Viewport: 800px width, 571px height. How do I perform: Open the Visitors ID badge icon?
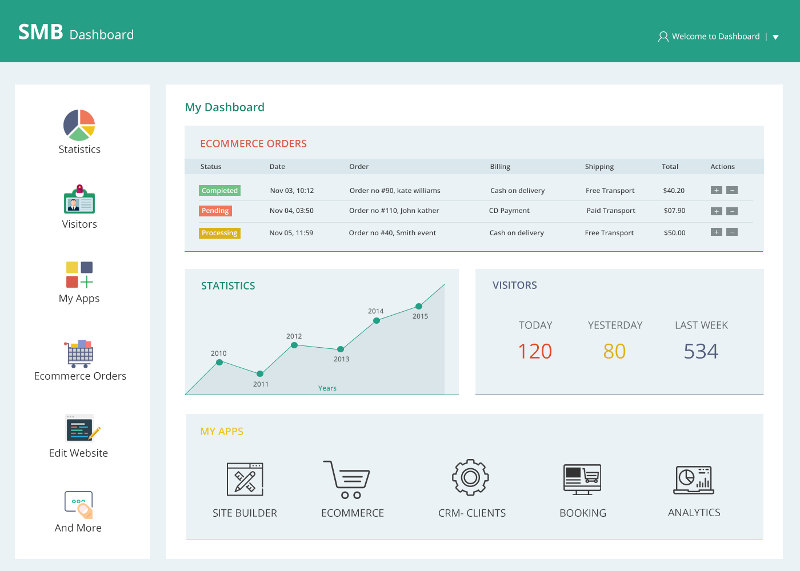coord(79,199)
